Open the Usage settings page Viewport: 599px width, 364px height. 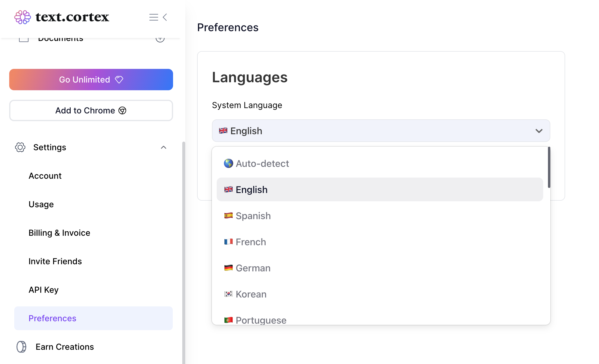click(41, 204)
